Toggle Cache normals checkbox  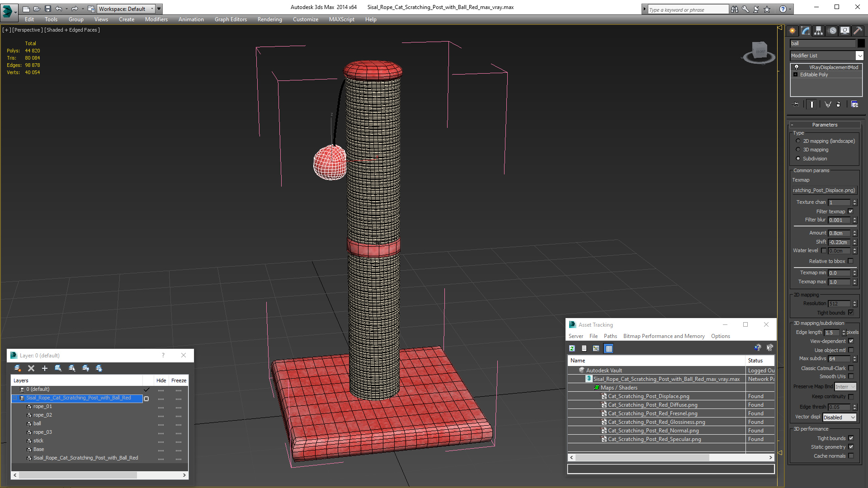coord(851,456)
